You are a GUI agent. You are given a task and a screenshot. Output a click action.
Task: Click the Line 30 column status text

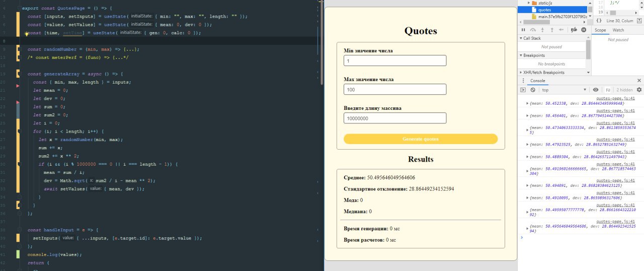[620, 21]
